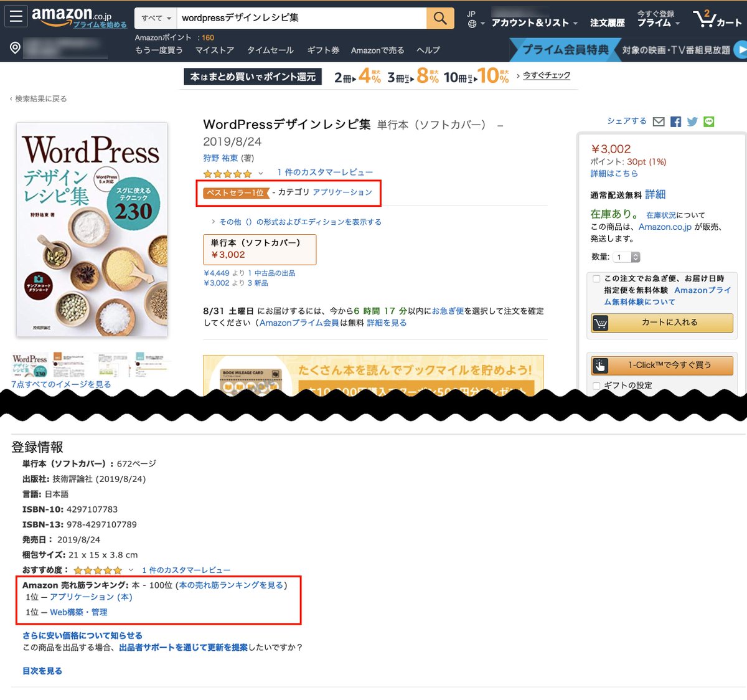Open 注文履歴 in the header

pos(607,22)
